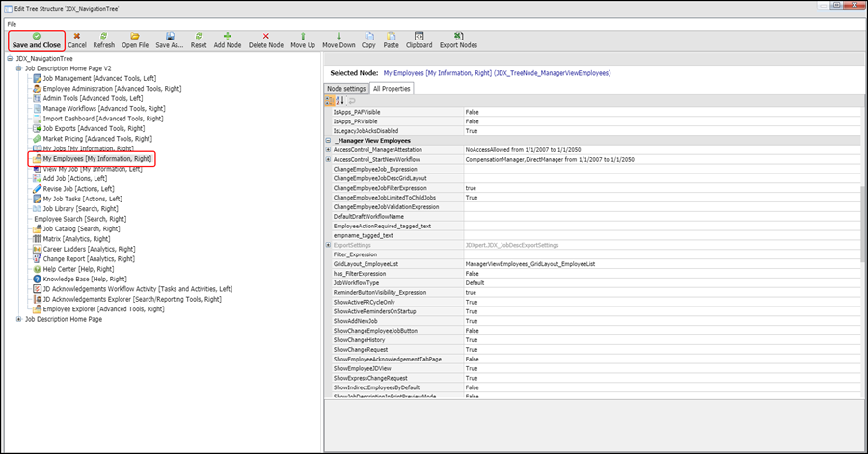This screenshot has height=454, width=868.
Task: Switch to the Node settings tab
Action: [346, 89]
